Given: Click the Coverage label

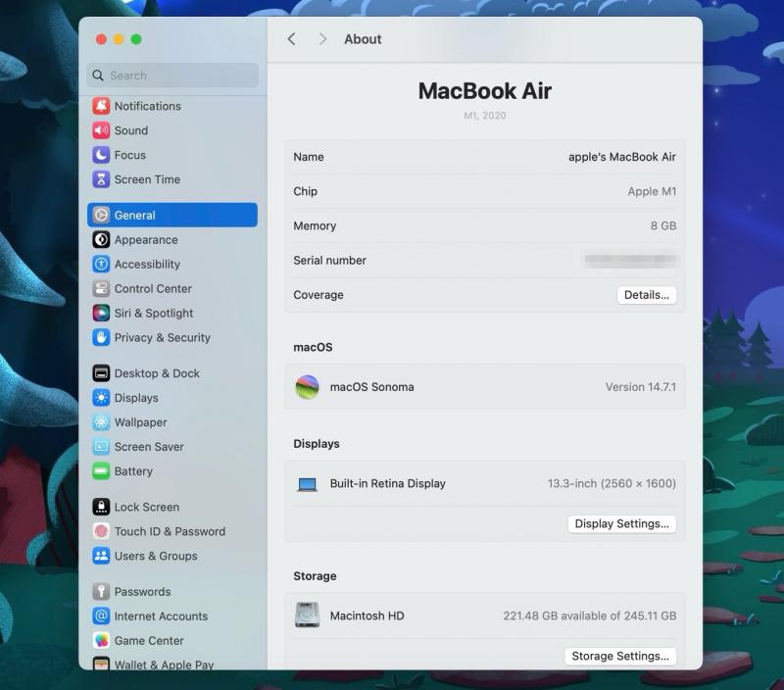Looking at the screenshot, I should pos(318,295).
